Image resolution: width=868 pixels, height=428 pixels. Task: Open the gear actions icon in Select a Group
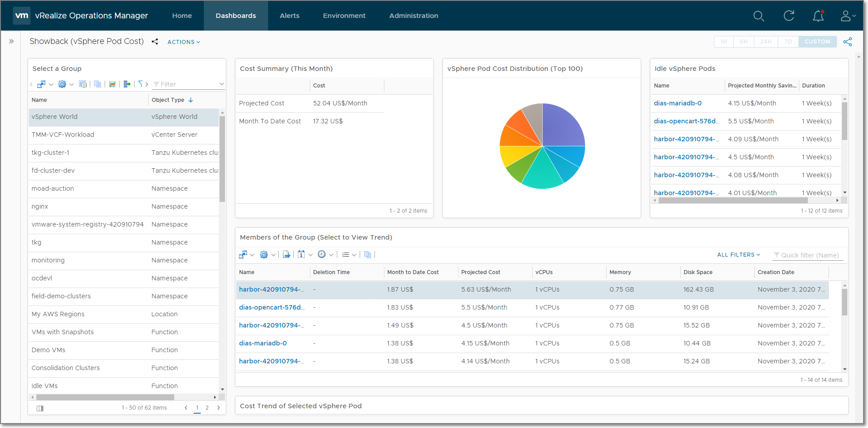point(62,84)
